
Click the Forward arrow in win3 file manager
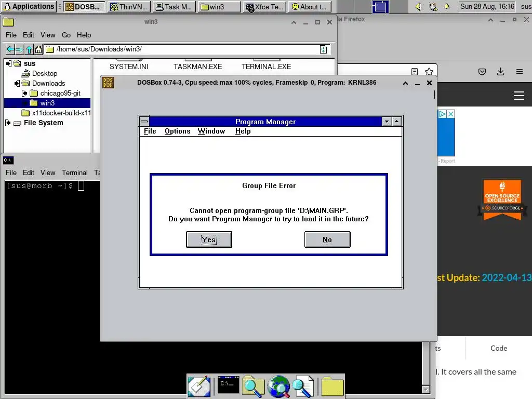tap(20, 49)
